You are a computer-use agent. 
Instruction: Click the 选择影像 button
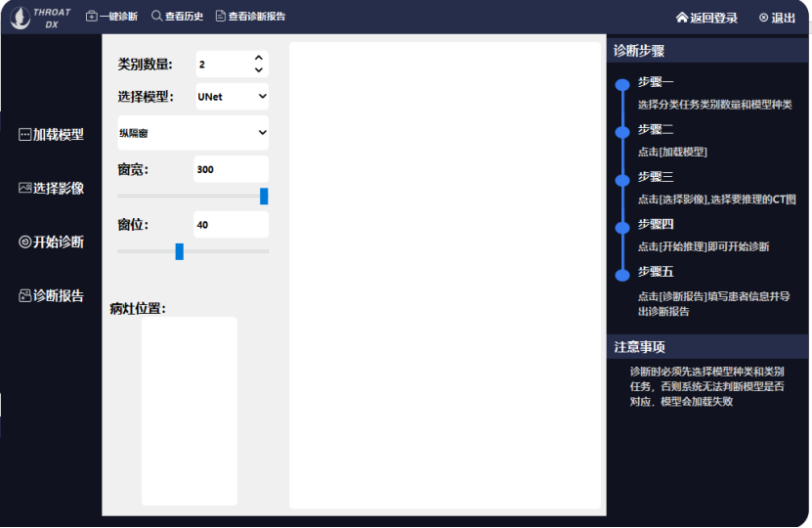click(x=51, y=188)
